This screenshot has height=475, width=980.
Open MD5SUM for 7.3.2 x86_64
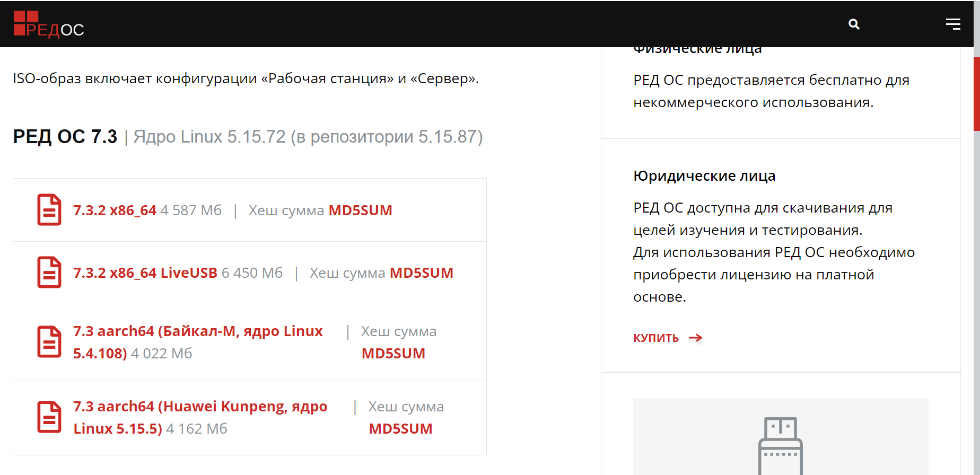pos(361,210)
